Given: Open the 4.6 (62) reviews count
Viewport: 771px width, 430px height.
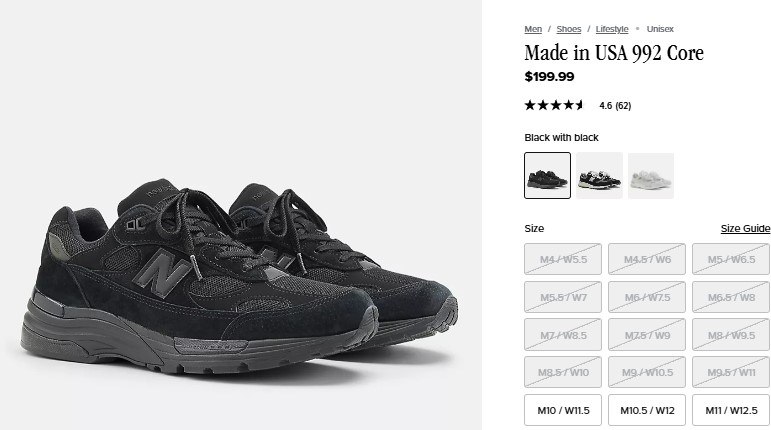Looking at the screenshot, I should pos(615,106).
